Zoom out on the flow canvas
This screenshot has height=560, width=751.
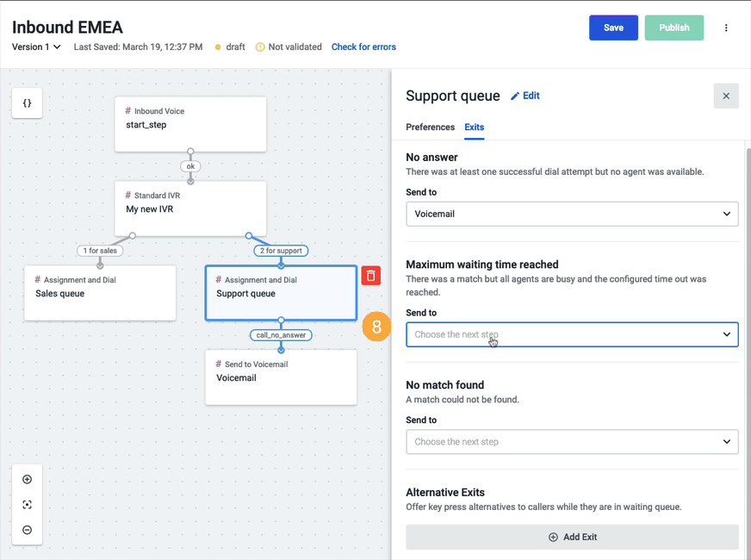pyautogui.click(x=28, y=530)
